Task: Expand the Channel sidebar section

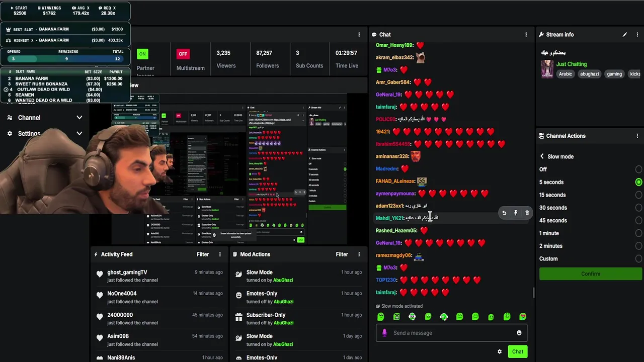Action: [79, 118]
